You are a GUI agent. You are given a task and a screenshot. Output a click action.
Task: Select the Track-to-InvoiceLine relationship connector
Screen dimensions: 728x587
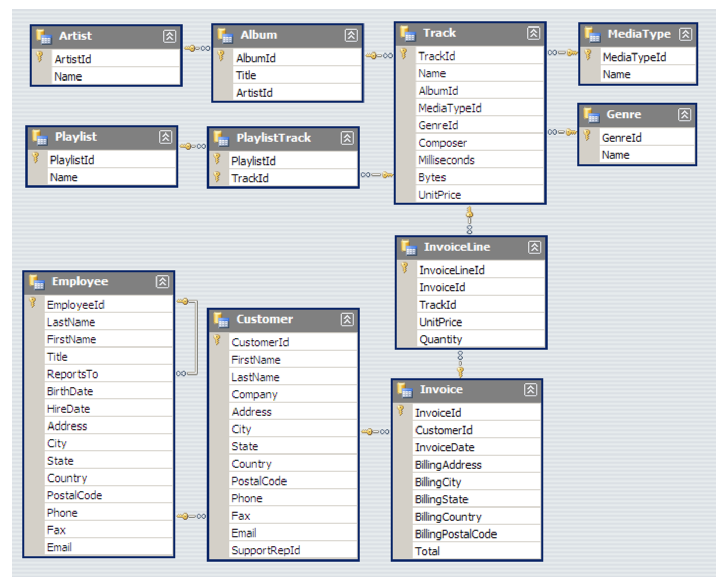470,220
